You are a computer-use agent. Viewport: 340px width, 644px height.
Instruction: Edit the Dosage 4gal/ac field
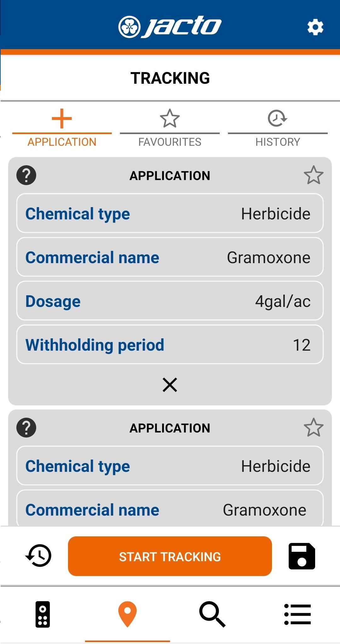170,301
